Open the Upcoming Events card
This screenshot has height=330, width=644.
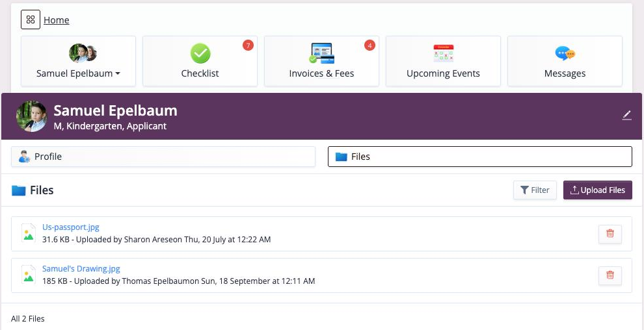(443, 61)
